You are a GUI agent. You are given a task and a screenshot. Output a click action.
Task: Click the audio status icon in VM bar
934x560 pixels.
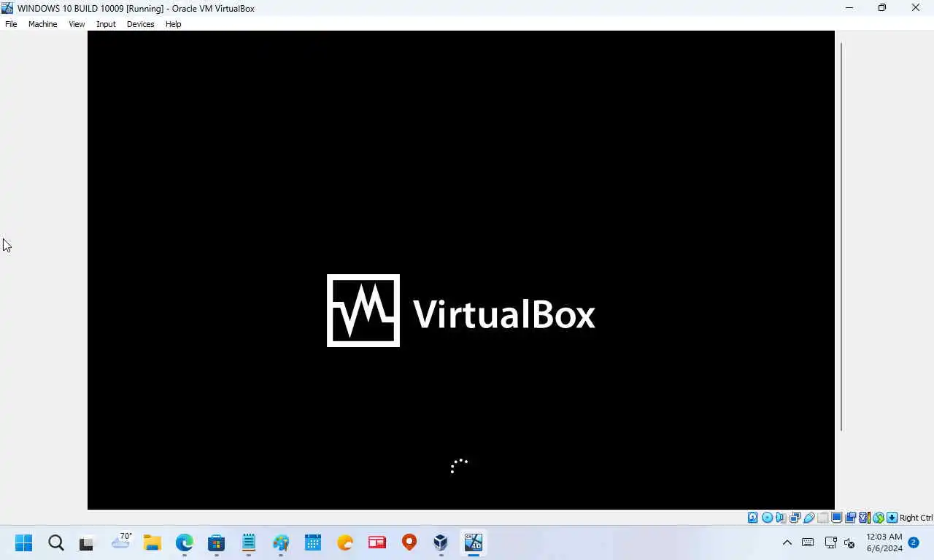coord(781,518)
